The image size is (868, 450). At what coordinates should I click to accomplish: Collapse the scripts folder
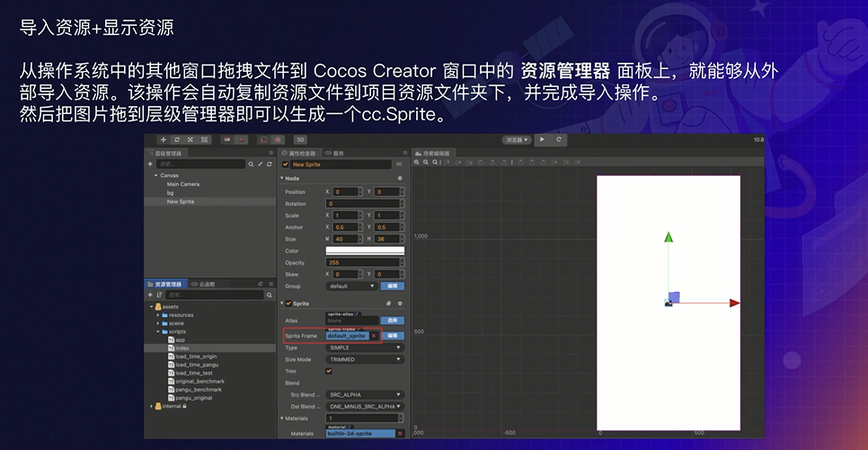click(158, 331)
